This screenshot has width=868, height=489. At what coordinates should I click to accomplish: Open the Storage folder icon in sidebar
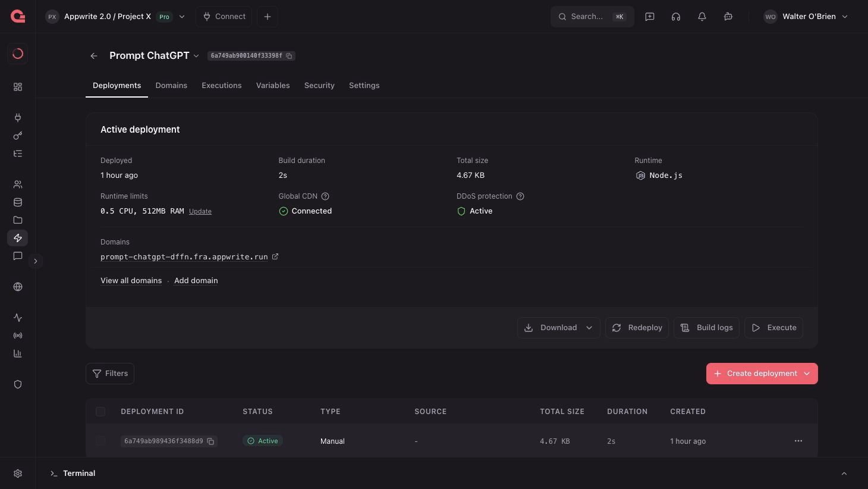pyautogui.click(x=18, y=220)
